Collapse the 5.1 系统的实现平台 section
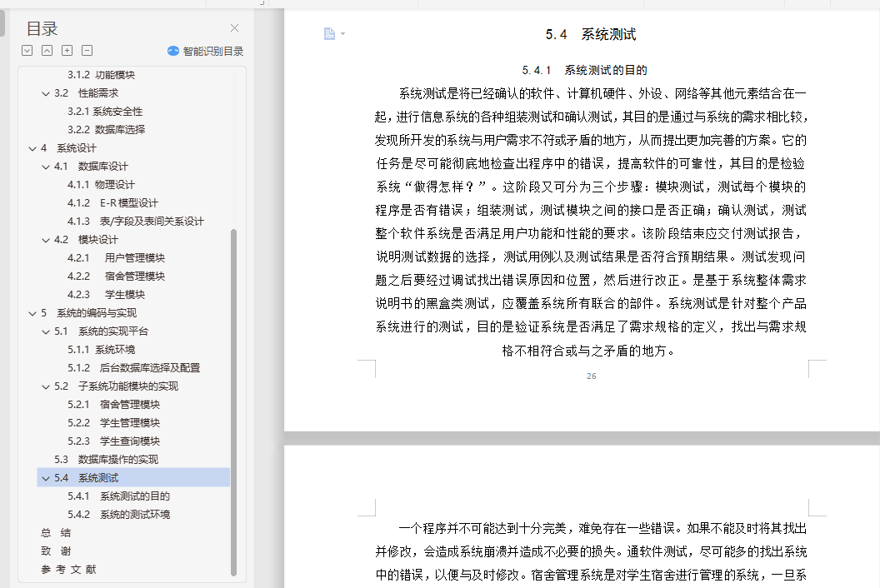The image size is (880, 588). pos(46,331)
